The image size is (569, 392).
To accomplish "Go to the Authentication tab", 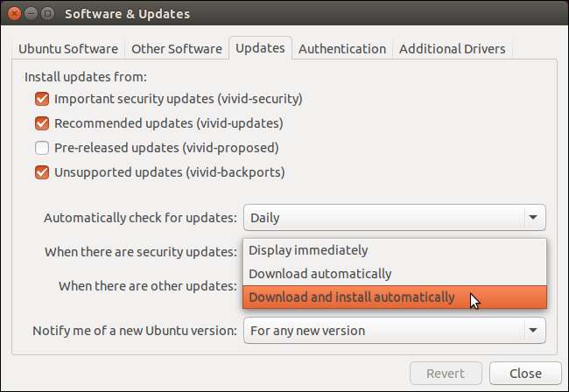I will [342, 49].
